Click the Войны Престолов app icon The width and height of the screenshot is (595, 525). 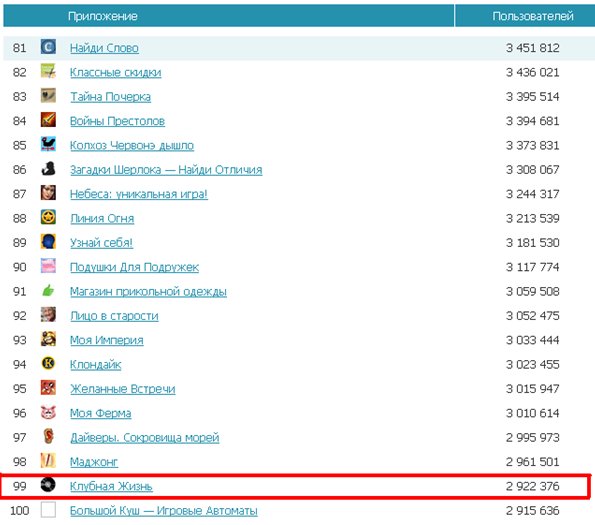(48, 120)
